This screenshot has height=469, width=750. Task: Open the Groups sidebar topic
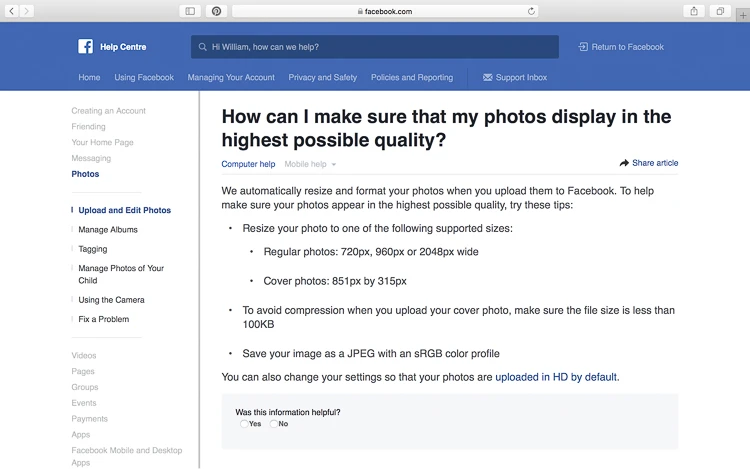point(85,387)
